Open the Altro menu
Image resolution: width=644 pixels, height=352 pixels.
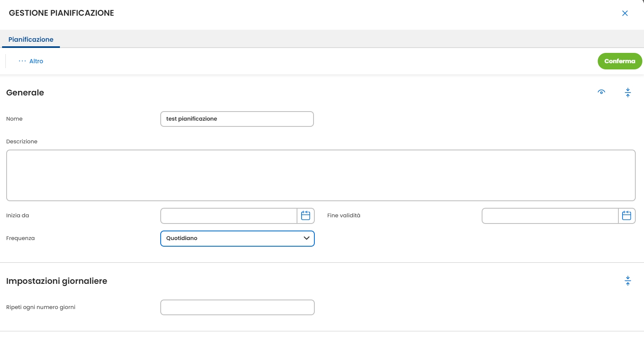[36, 61]
